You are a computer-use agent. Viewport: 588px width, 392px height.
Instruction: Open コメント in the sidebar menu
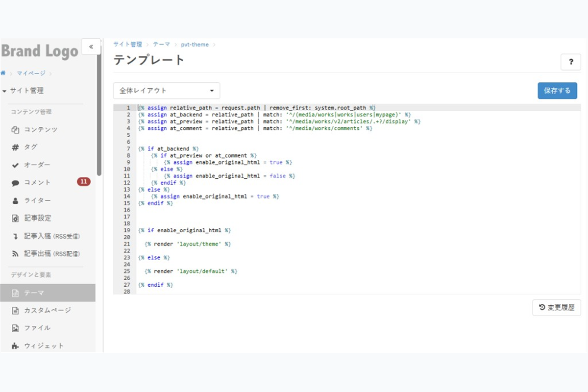[48, 183]
